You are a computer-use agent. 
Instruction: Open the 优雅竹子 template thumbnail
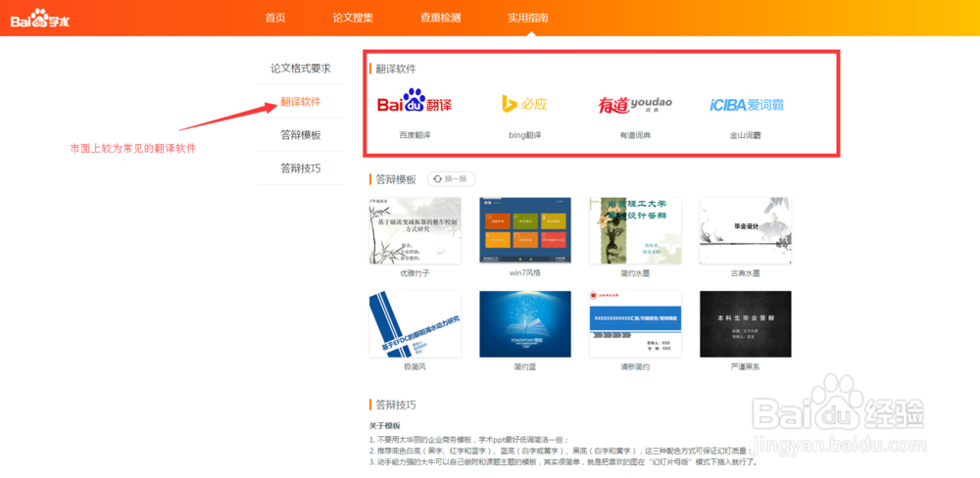click(415, 230)
